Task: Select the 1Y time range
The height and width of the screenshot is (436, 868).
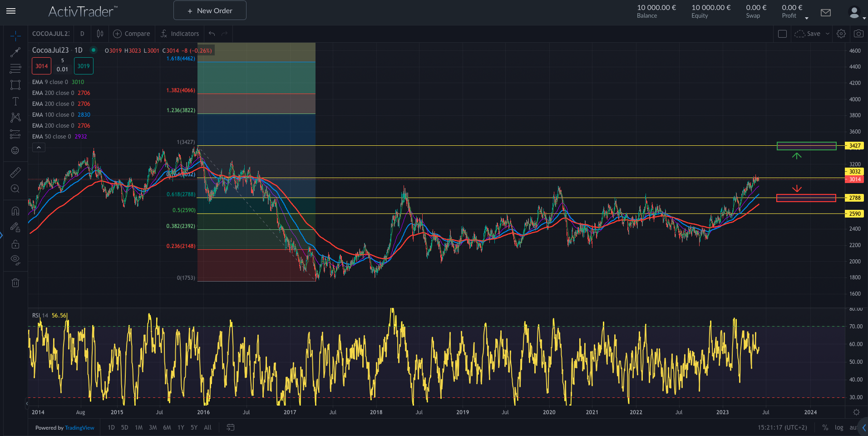Action: [181, 427]
